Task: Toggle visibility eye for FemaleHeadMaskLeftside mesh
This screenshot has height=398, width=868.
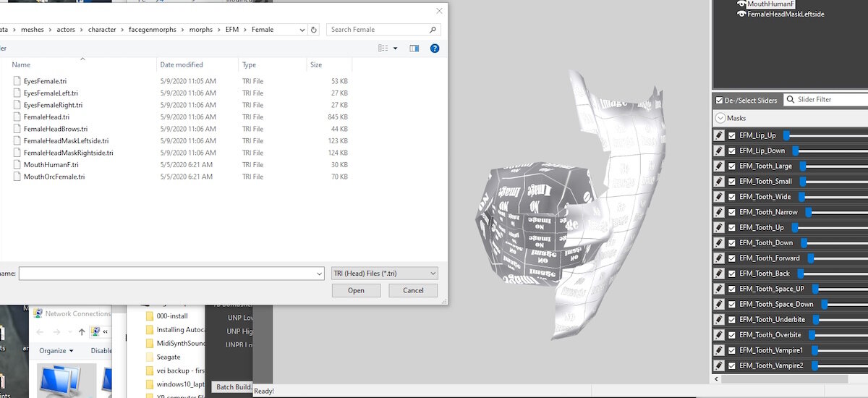Action: [741, 14]
